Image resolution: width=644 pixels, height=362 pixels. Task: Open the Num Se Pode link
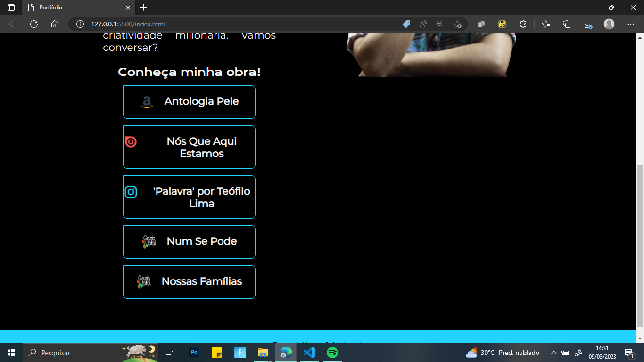tap(189, 242)
